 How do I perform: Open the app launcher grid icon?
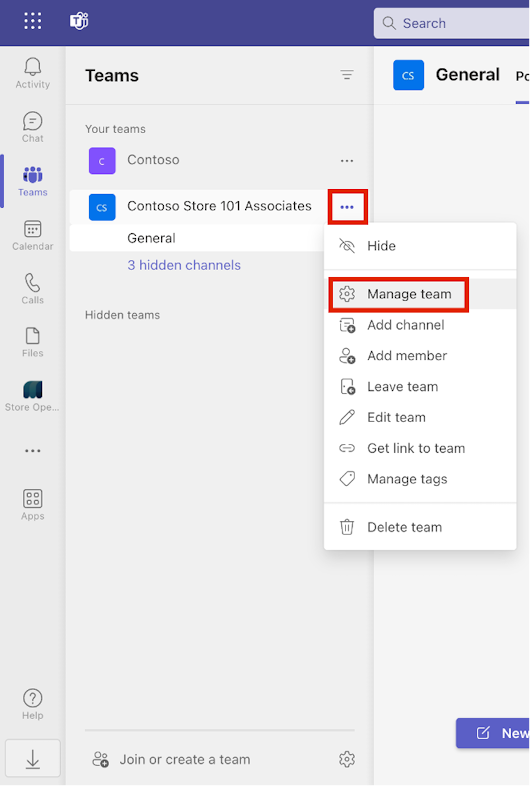[x=33, y=22]
